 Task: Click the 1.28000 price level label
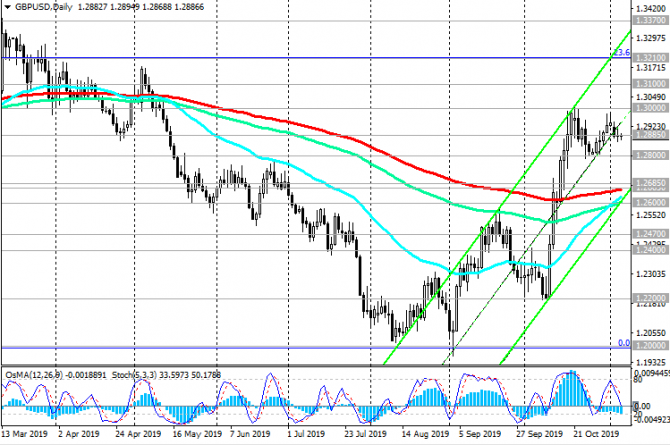point(650,155)
